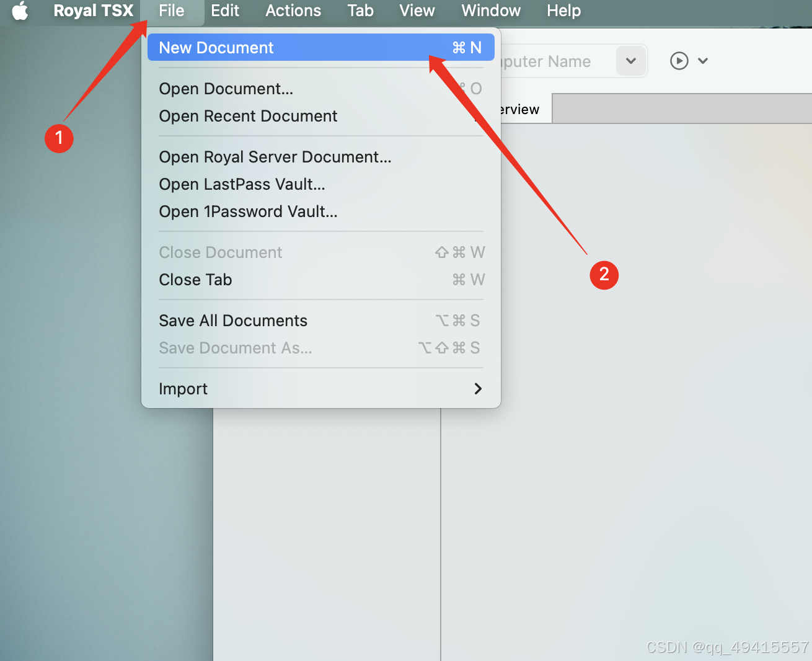
Task: Close the File menu in menu bar
Action: 172,11
